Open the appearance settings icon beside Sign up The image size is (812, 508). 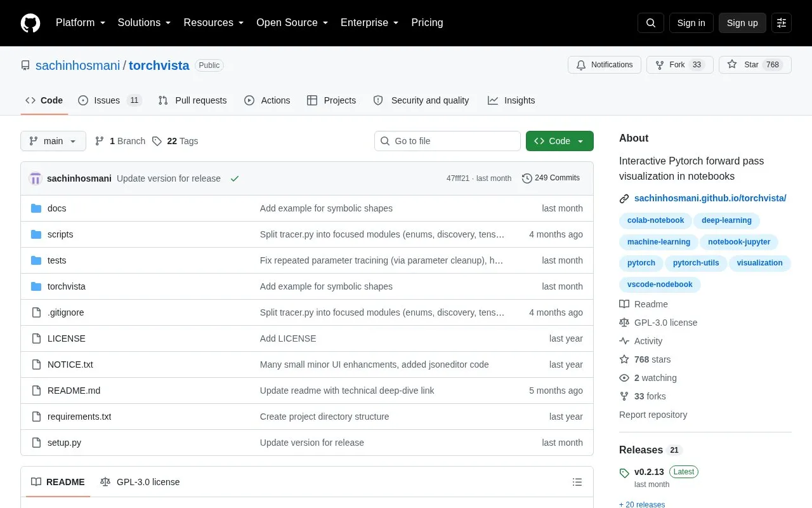(x=782, y=23)
